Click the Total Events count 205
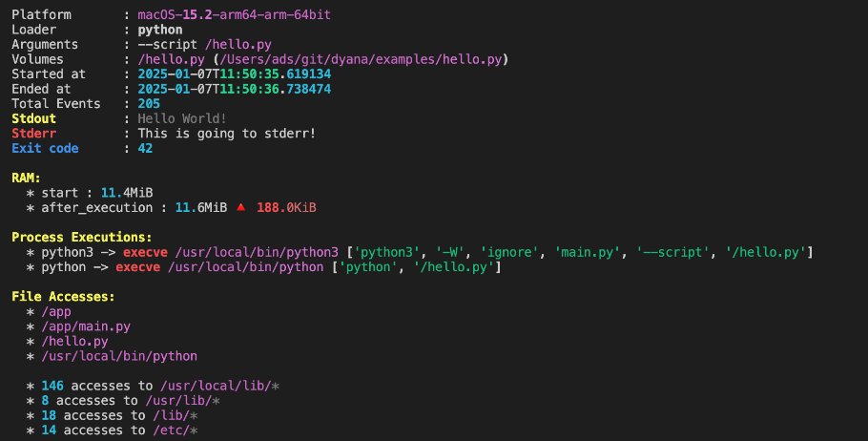Viewport: 868px width, 441px height. click(149, 103)
